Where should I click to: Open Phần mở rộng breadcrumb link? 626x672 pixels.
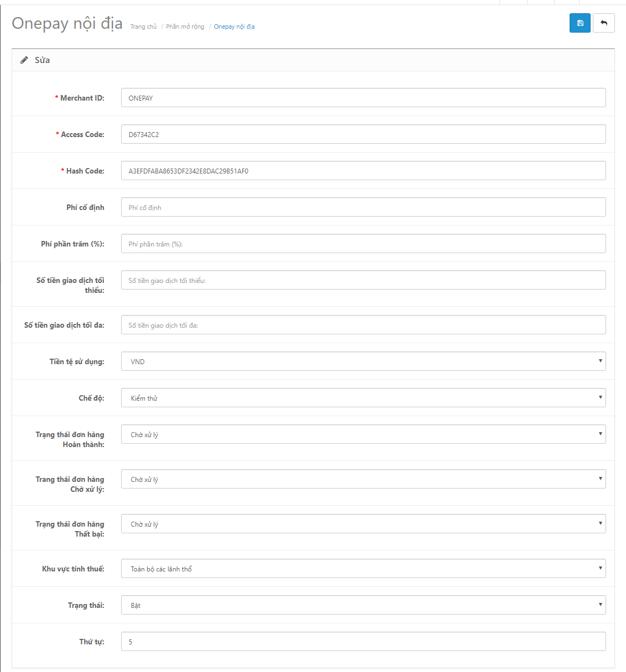tap(185, 27)
